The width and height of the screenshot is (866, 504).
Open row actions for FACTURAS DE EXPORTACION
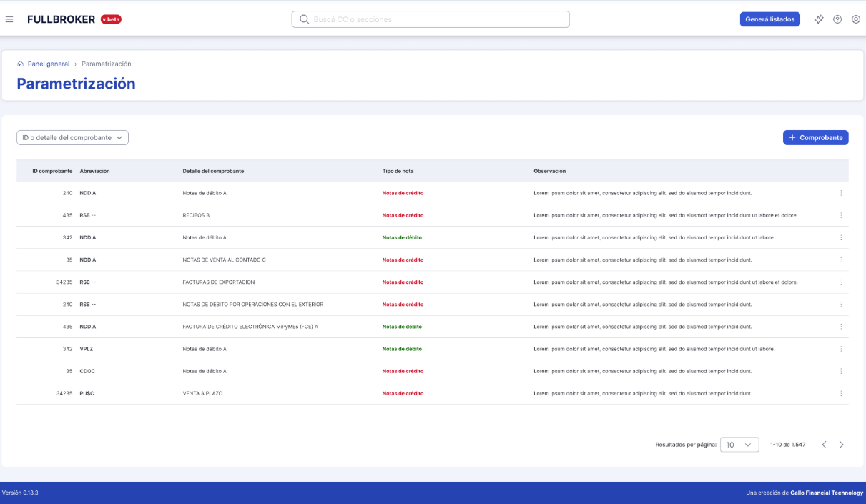click(841, 282)
